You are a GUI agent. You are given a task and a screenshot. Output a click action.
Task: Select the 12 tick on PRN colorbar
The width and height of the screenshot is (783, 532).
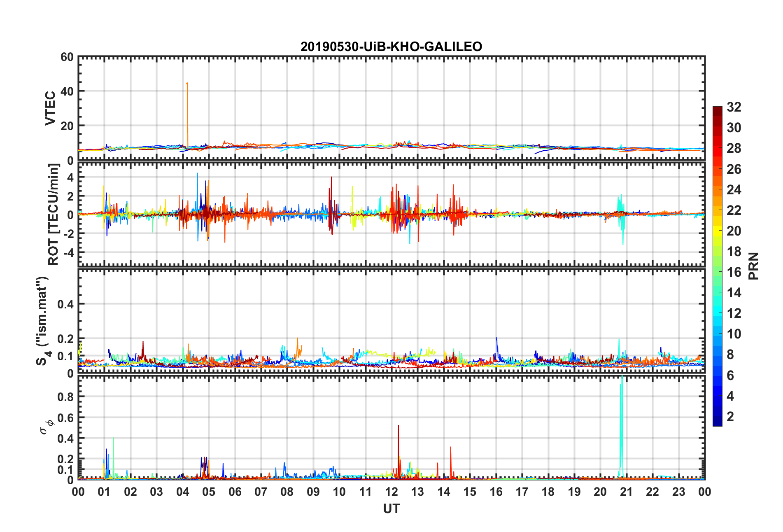[x=734, y=313]
